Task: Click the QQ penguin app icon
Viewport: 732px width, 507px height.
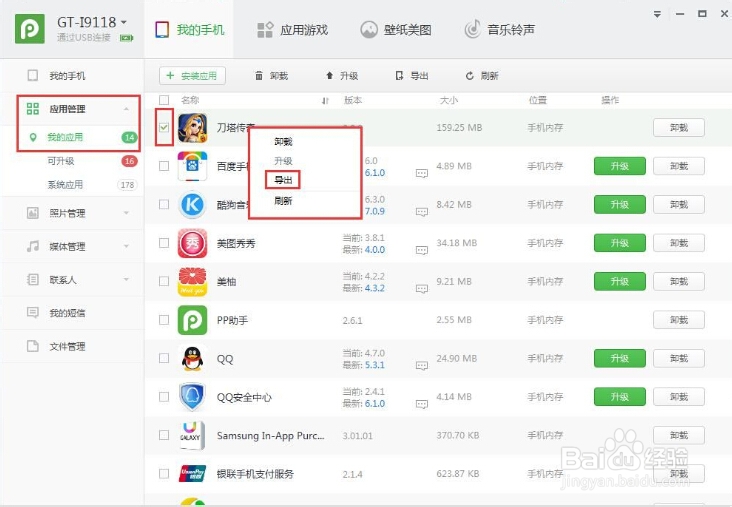Action: click(x=192, y=359)
